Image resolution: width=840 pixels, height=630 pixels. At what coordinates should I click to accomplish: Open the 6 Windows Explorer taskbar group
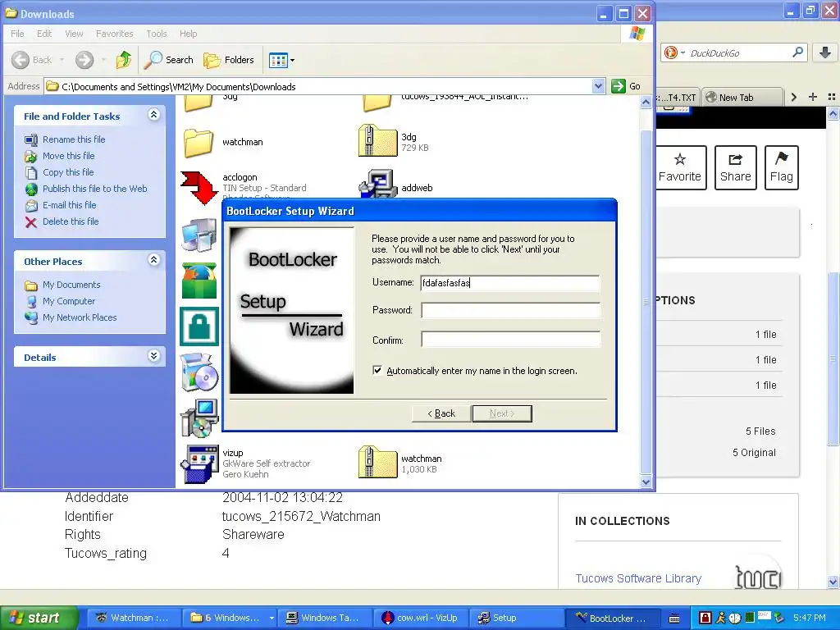tap(230, 618)
